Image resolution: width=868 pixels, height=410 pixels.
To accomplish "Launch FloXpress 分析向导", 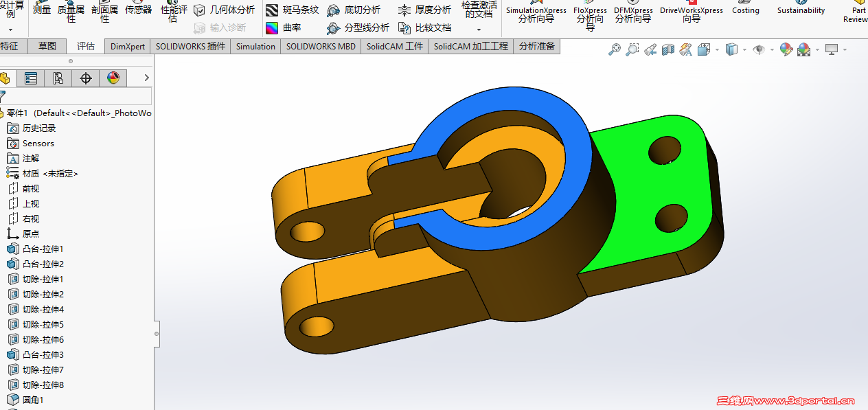I will click(x=590, y=15).
